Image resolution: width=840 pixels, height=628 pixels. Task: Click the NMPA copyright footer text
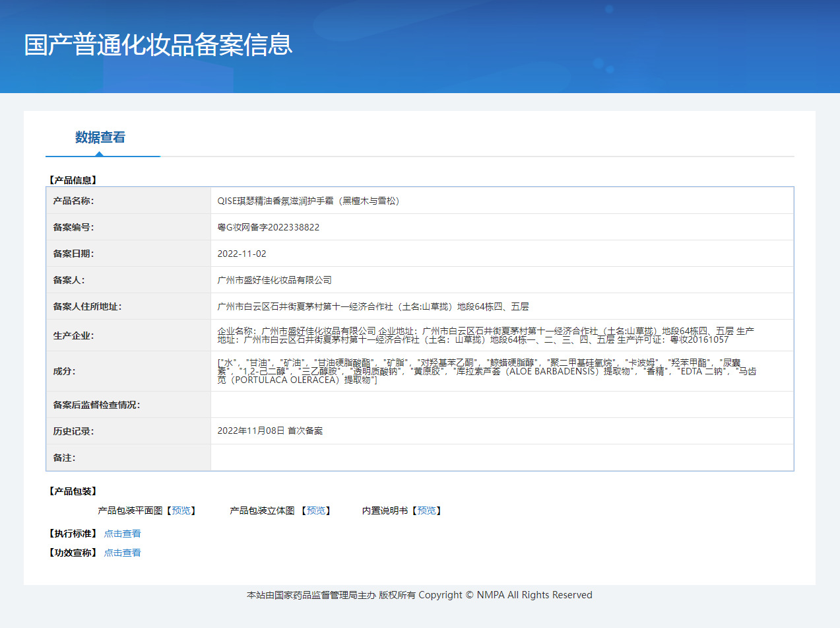tap(419, 595)
